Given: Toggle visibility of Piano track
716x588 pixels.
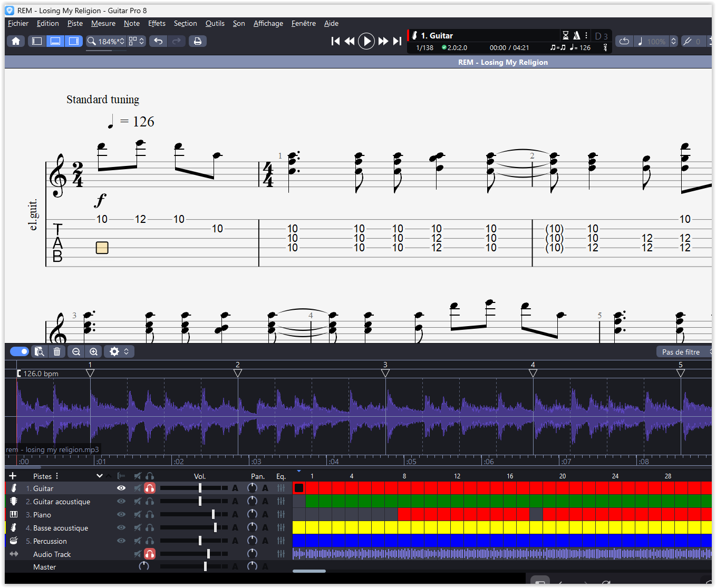Looking at the screenshot, I should (x=121, y=515).
